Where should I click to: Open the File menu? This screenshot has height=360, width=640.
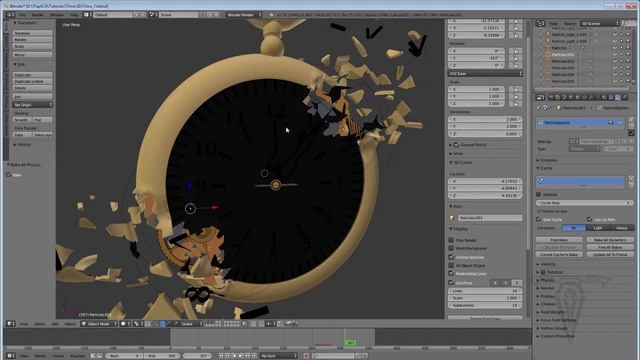[22, 15]
